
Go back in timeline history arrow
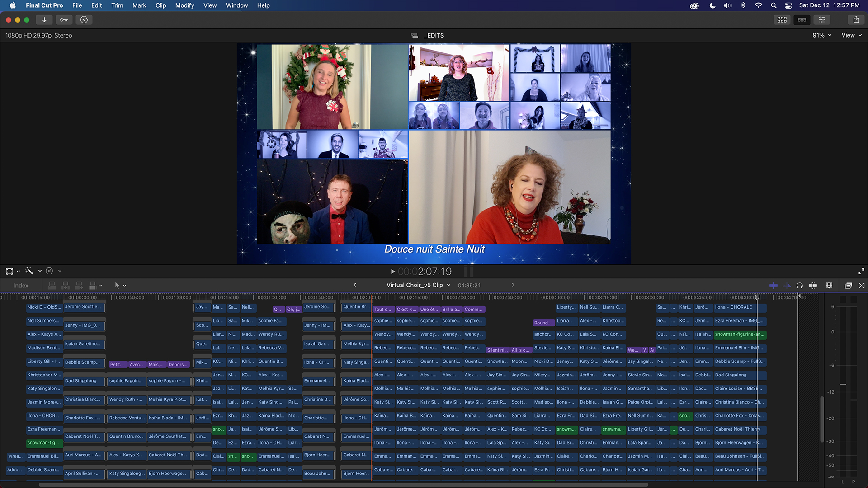355,285
